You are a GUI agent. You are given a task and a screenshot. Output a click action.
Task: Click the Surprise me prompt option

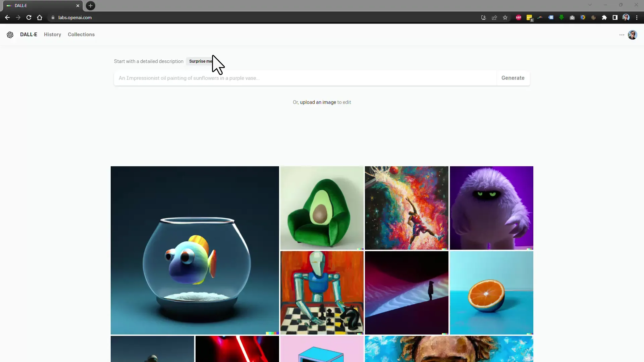click(201, 61)
